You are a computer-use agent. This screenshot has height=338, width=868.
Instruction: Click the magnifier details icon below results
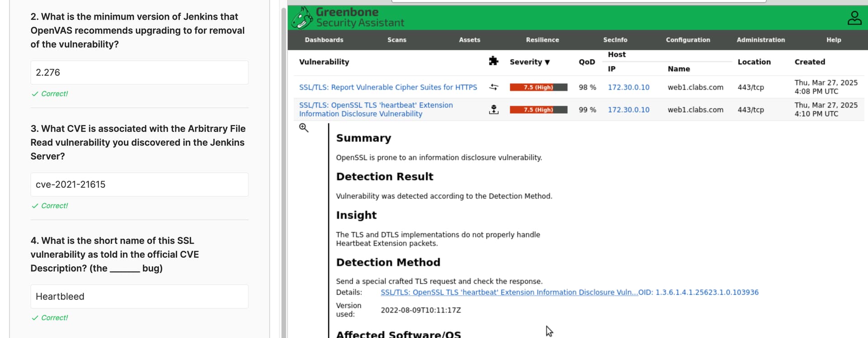304,128
